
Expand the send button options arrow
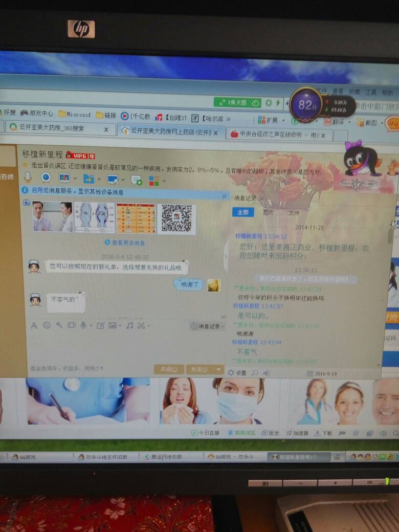point(219,369)
